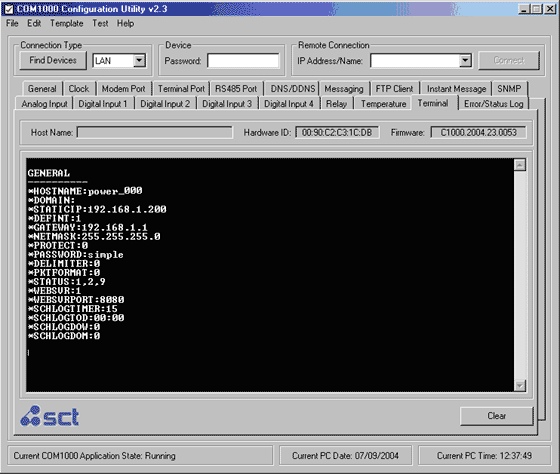
Task: Click the Find Devices button
Action: click(x=53, y=60)
